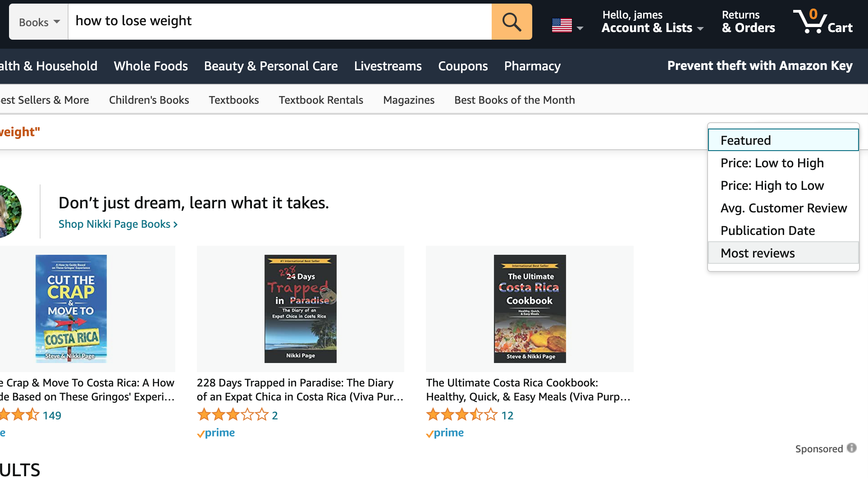Click Ultimate Costa Rica Cookbook cover

[530, 309]
